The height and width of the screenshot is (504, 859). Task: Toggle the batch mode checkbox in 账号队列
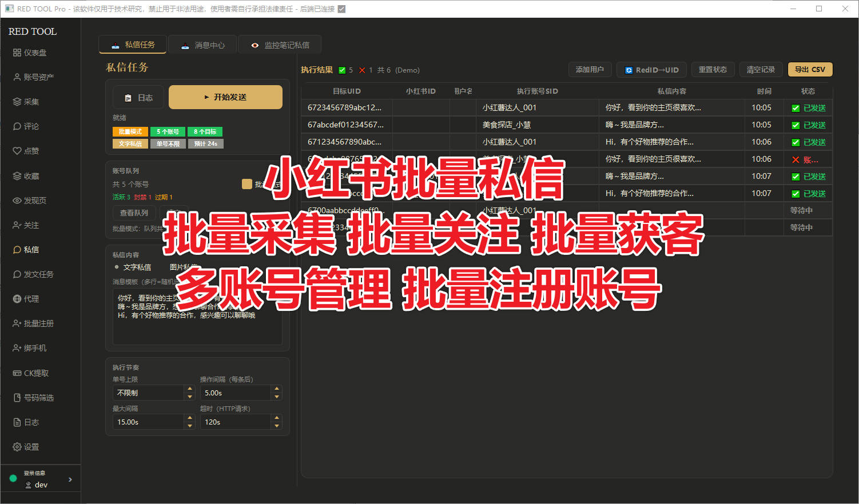click(x=247, y=184)
